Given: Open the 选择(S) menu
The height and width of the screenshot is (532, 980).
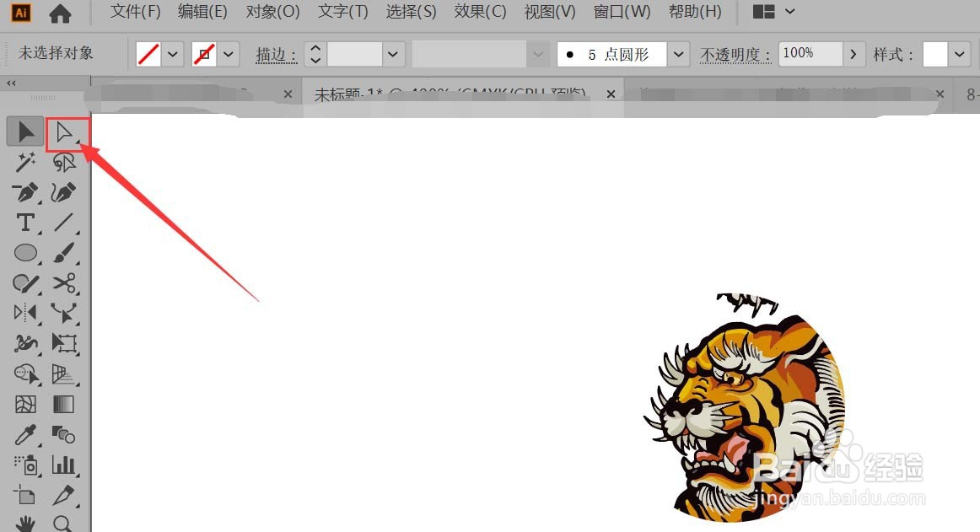Looking at the screenshot, I should (x=411, y=12).
